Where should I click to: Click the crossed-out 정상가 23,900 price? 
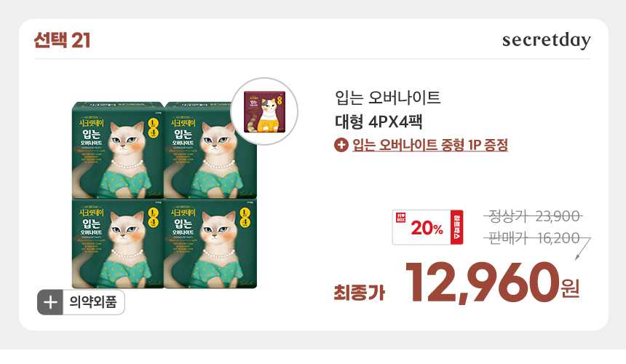click(x=534, y=217)
